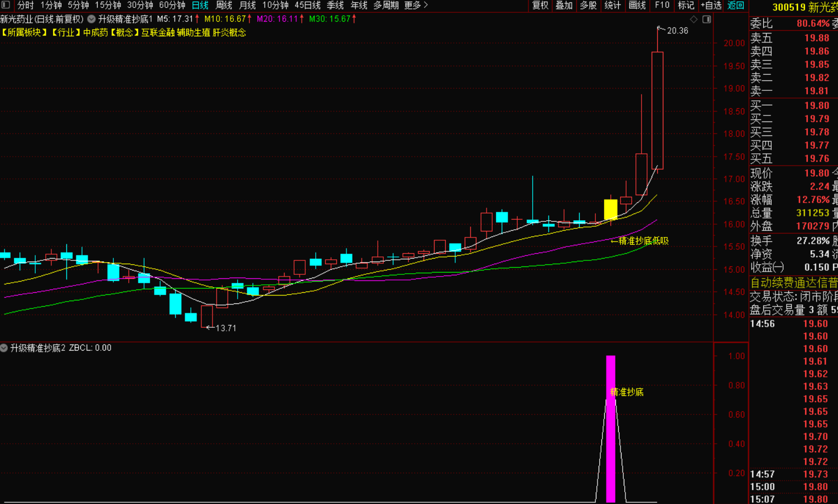Toggle the right side panel icon
This screenshot has height=504, width=838.
(706, 19)
